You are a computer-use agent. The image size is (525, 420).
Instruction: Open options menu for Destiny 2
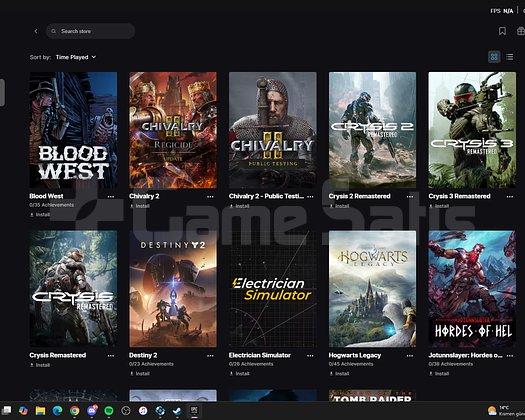pyautogui.click(x=210, y=356)
